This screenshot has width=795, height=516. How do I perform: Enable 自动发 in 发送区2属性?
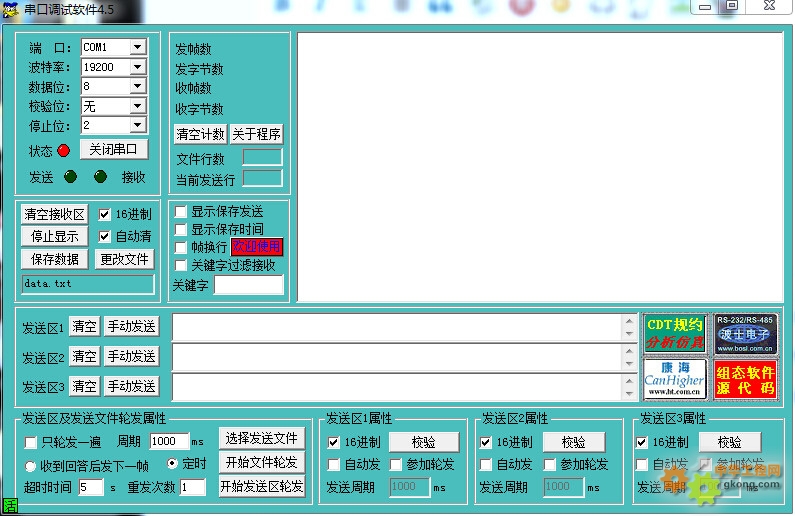(486, 464)
